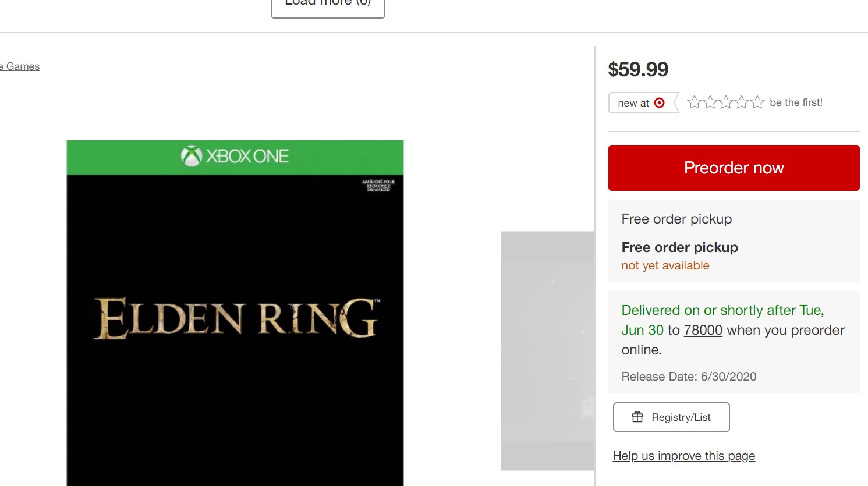This screenshot has width=868, height=486.
Task: Click the second rating star
Action: (x=710, y=102)
